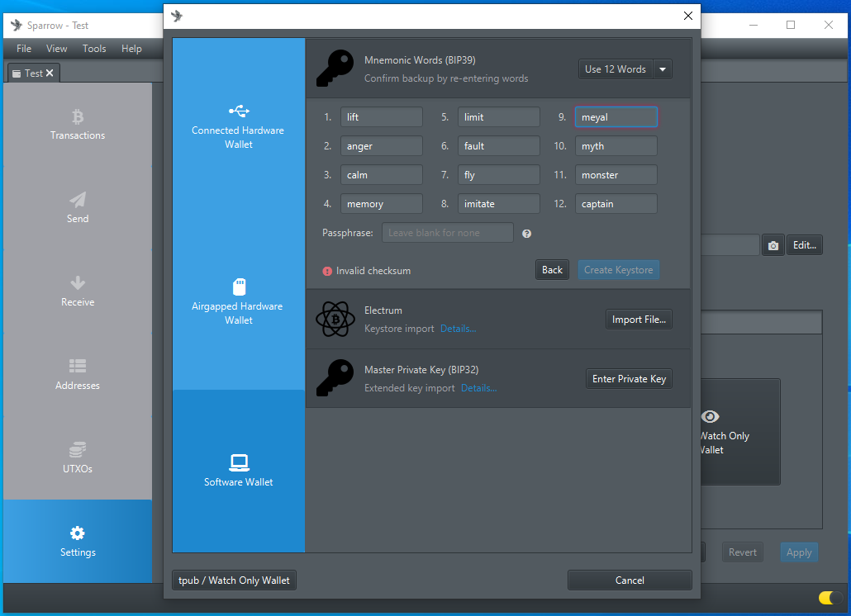Open the Transactions sidebar section
The image size is (851, 616).
pos(78,125)
